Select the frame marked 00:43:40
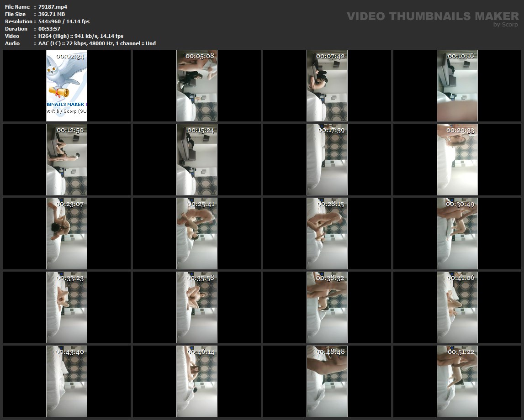524x420 pixels. click(67, 381)
